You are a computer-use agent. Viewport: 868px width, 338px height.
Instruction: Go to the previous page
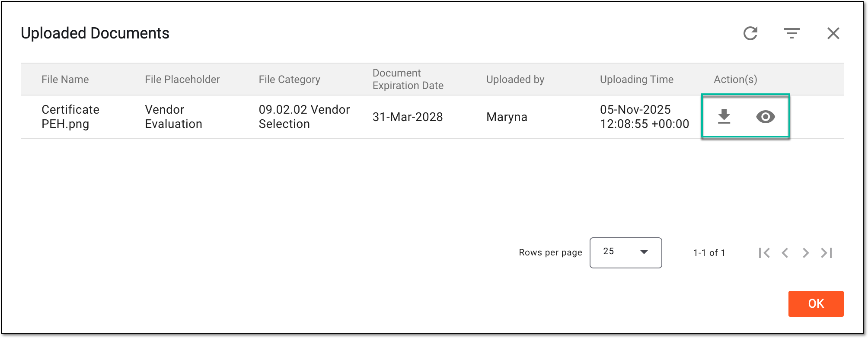785,253
